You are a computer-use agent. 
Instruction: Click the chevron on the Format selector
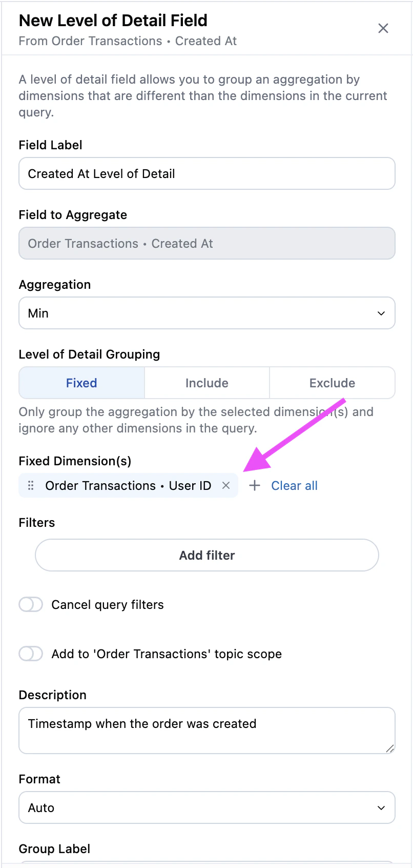381,807
